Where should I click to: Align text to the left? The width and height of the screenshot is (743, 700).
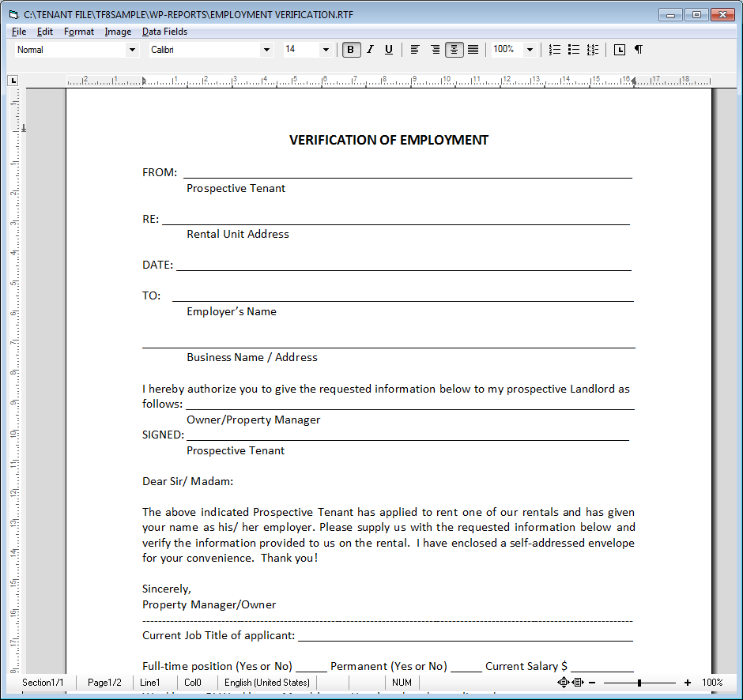pos(415,50)
